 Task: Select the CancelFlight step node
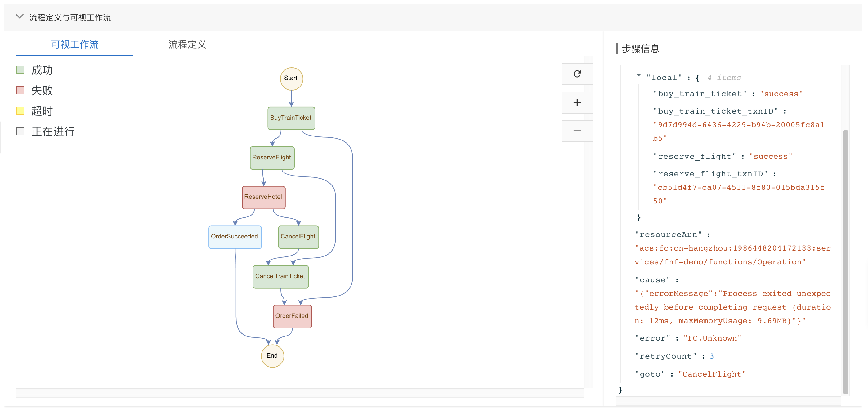click(x=298, y=237)
